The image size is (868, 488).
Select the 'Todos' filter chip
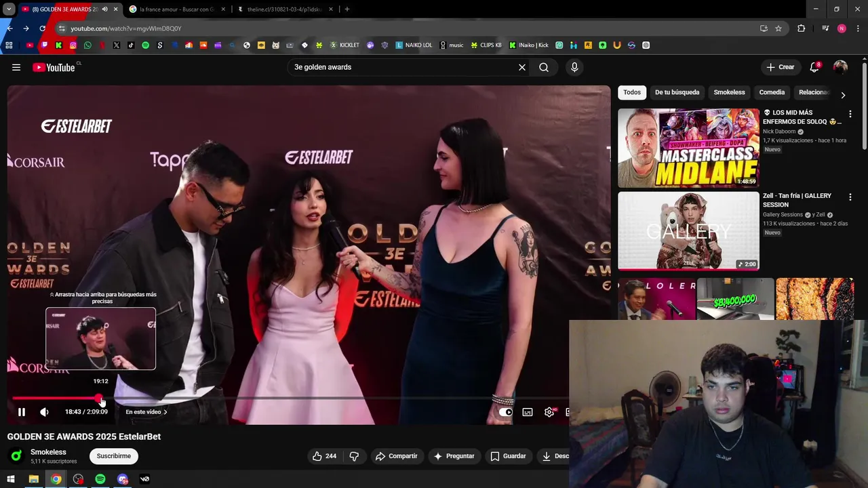coord(632,92)
